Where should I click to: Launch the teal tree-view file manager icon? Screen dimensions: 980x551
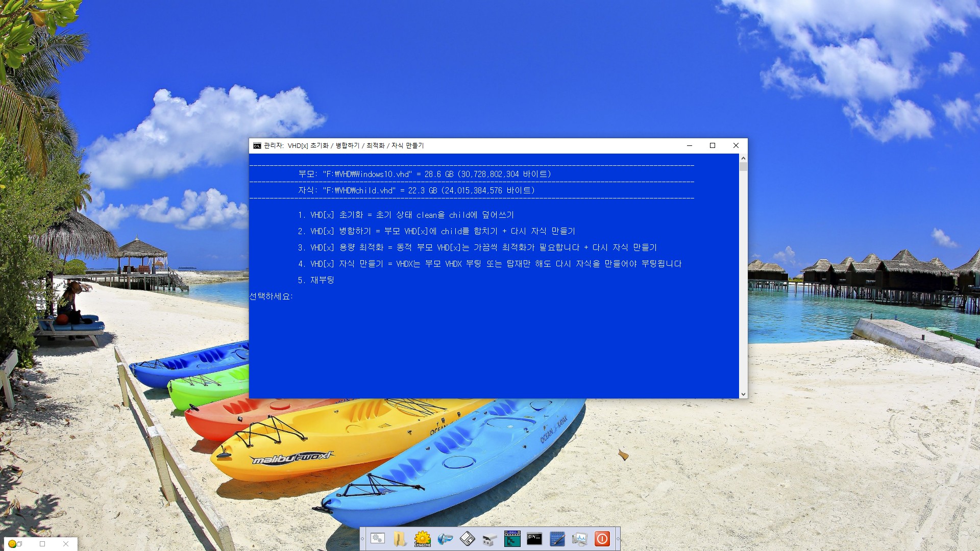[512, 539]
